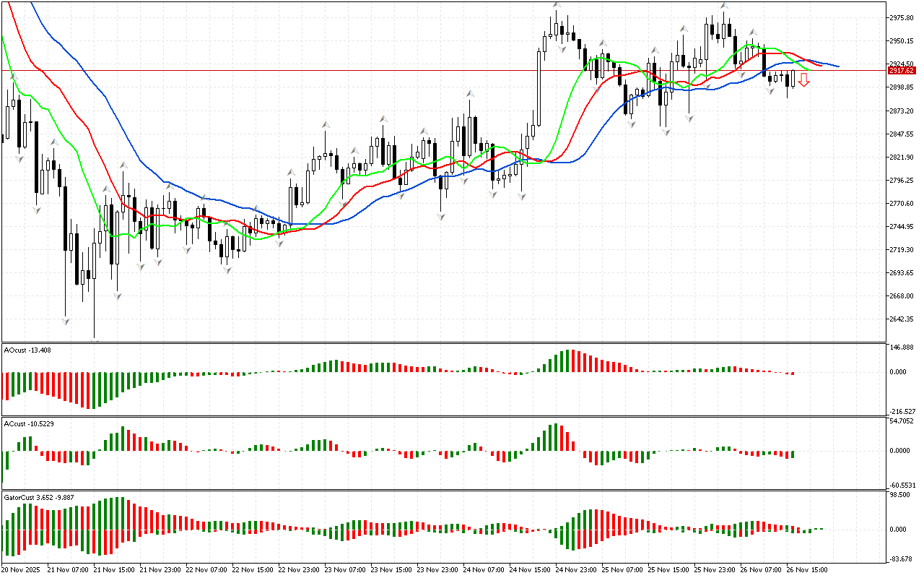This screenshot has height=578, width=924.
Task: Click the -216.527 AOcust scale value
Action: [x=902, y=410]
